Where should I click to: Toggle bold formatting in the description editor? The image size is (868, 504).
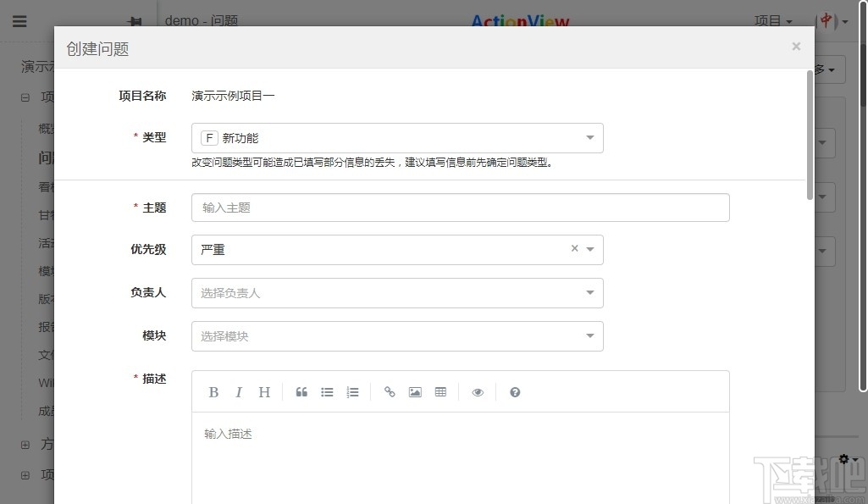[x=213, y=391]
